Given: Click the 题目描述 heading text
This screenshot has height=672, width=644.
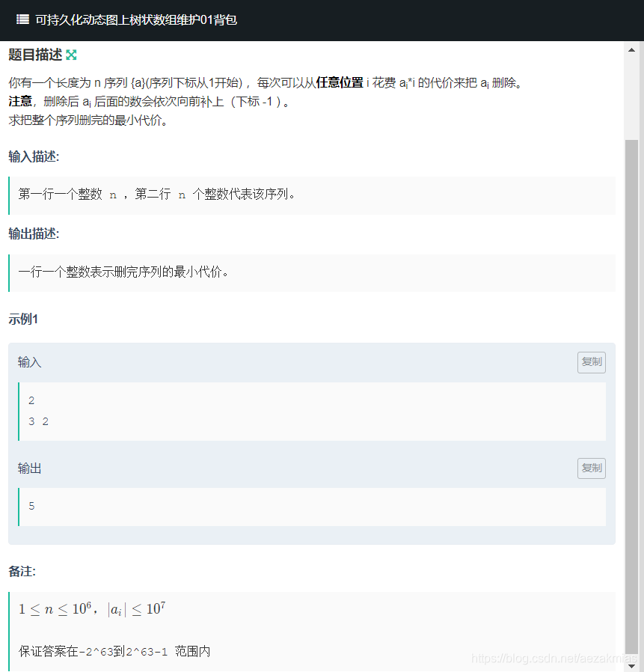Looking at the screenshot, I should point(35,54).
